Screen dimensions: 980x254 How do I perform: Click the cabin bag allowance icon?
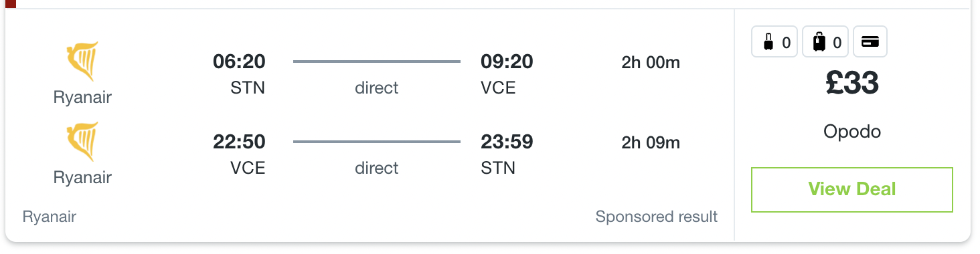(774, 42)
